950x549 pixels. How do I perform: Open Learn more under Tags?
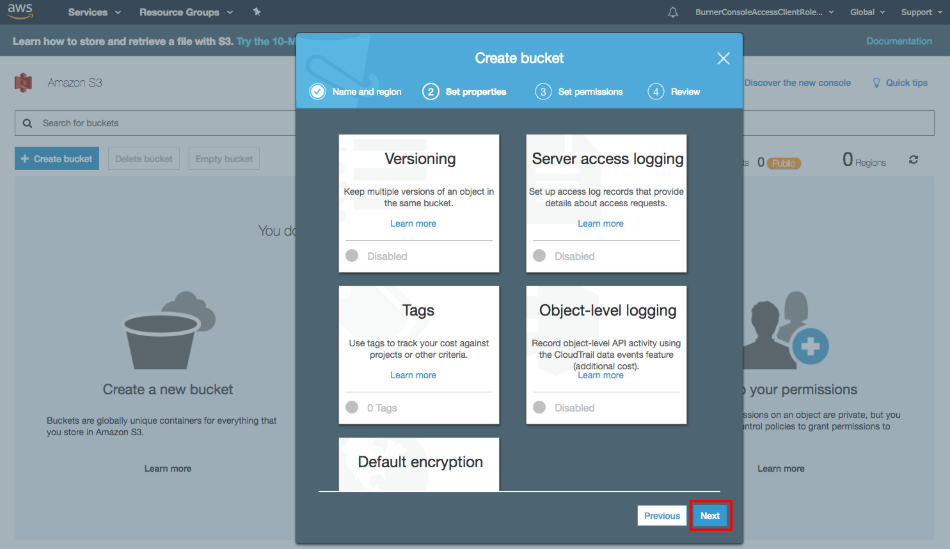413,375
